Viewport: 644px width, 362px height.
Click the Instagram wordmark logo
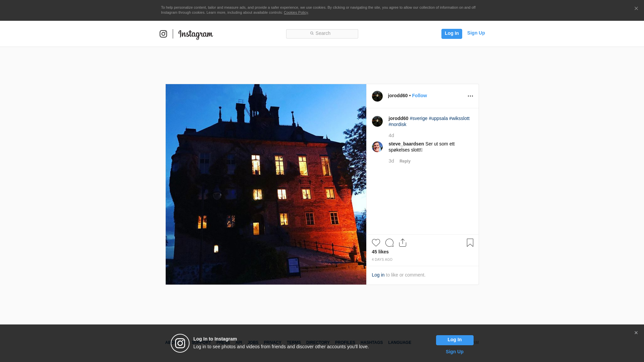196,34
